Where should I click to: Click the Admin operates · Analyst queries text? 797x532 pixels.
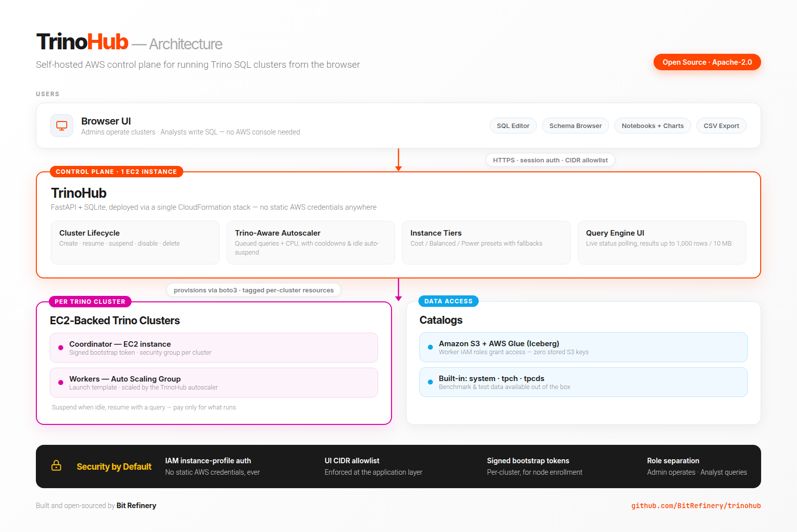pyautogui.click(x=697, y=472)
